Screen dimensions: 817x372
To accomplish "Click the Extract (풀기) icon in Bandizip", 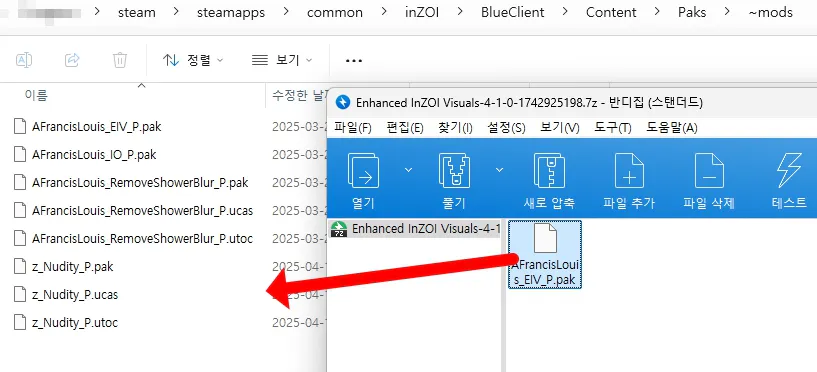I will [x=453, y=171].
